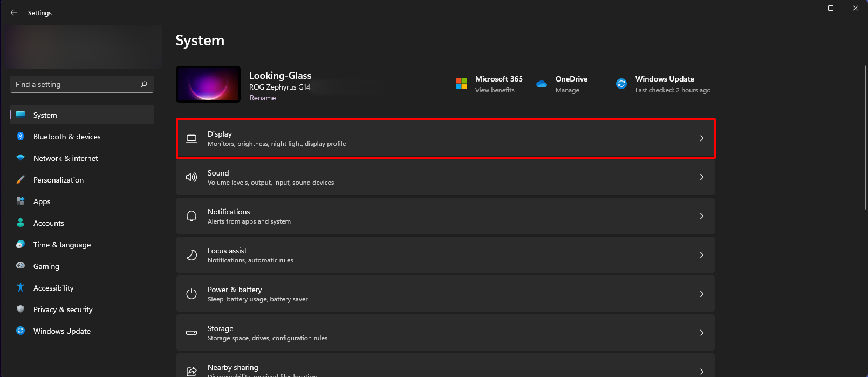Click the Looking-Glass device name
Viewport: 868px width, 377px height.
(x=280, y=76)
